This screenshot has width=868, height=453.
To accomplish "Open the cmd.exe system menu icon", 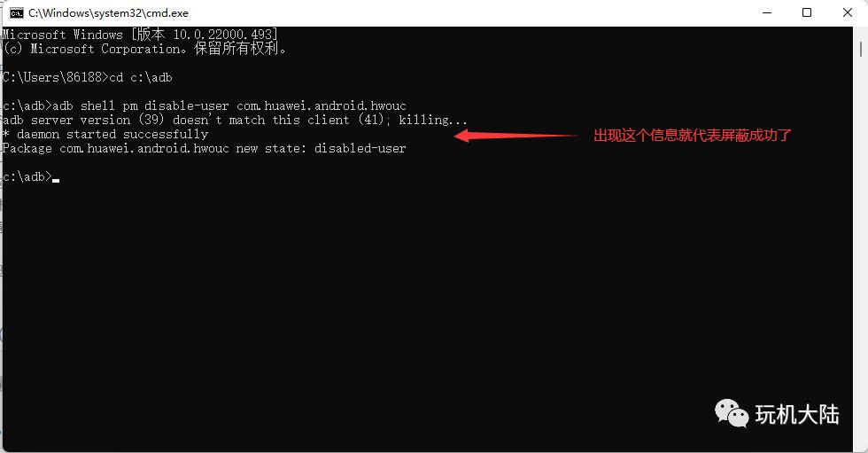I will click(x=17, y=12).
